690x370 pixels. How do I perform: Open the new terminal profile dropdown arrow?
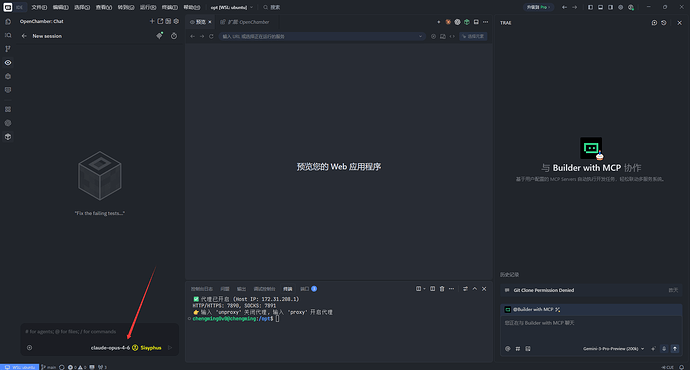click(424, 289)
